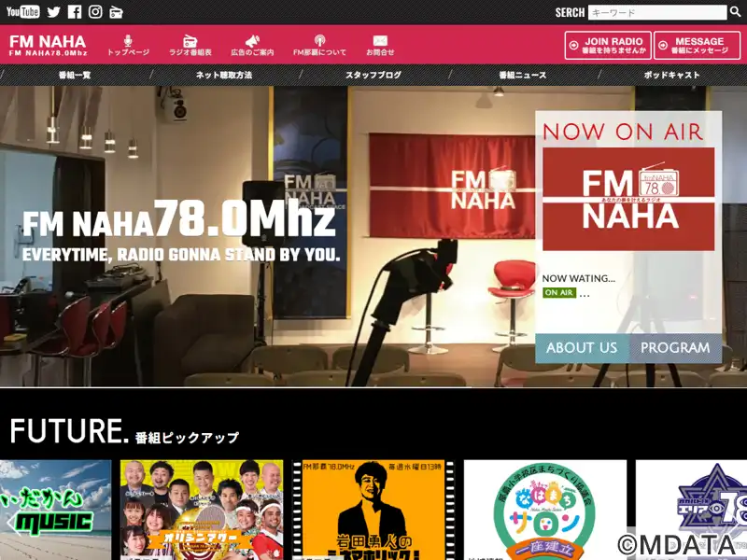Click the MESSAGE button
Viewport: 747px width, 560px height.
[x=697, y=45]
